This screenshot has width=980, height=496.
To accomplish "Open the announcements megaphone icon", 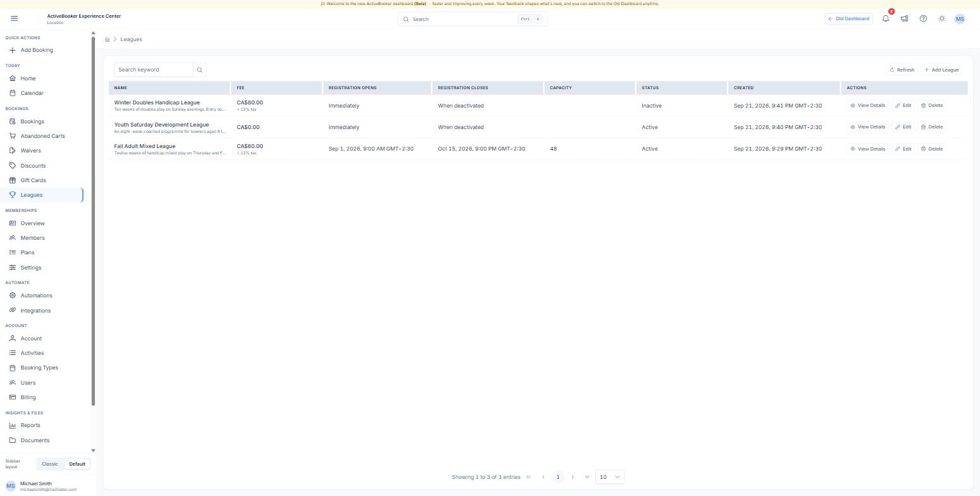I will click(905, 18).
